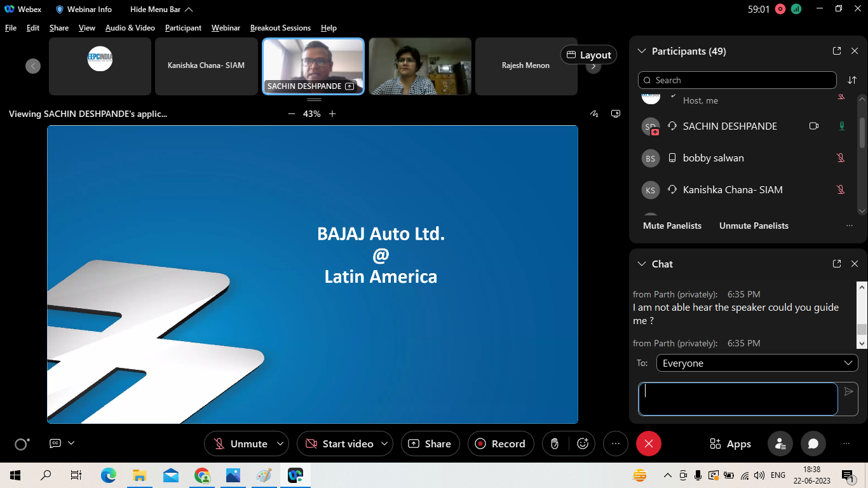Screen dimensions: 868x488
Task: Click SACHIN DESHPANDE's video camera icon
Action: coord(814,126)
